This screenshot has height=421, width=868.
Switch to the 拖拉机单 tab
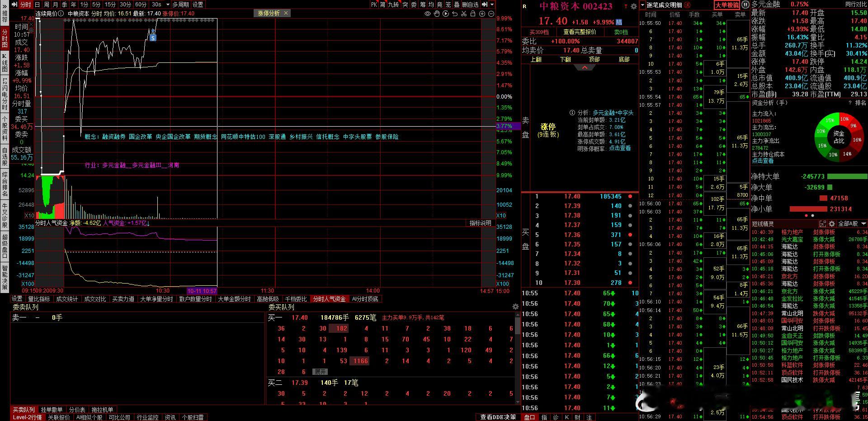click(x=102, y=410)
